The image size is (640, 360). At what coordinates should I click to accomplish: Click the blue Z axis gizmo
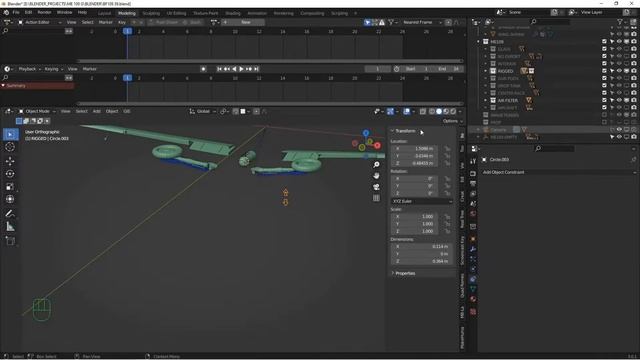tap(366, 133)
